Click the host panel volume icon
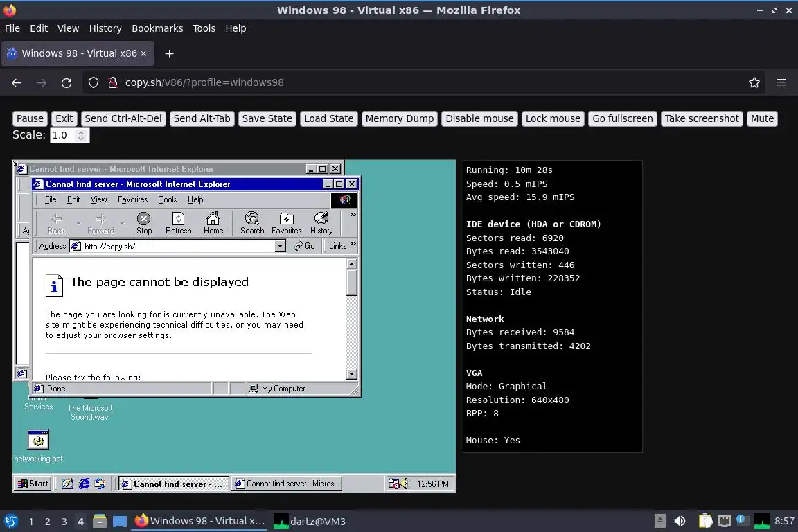The height and width of the screenshot is (532, 798). (680, 522)
